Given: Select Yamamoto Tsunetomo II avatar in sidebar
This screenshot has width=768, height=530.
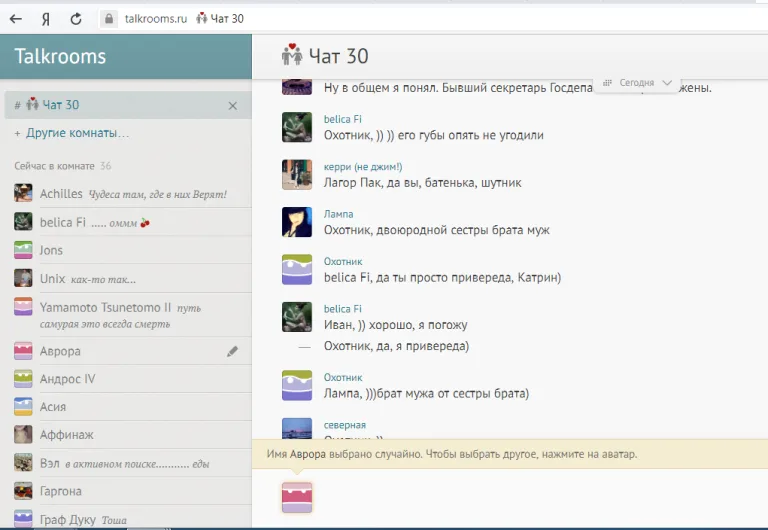Looking at the screenshot, I should [x=23, y=307].
